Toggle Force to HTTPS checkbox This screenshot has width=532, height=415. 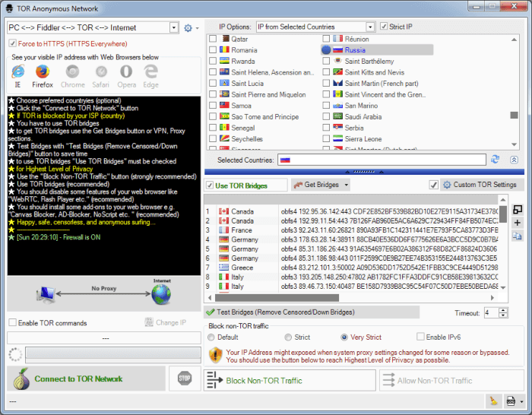[13, 43]
